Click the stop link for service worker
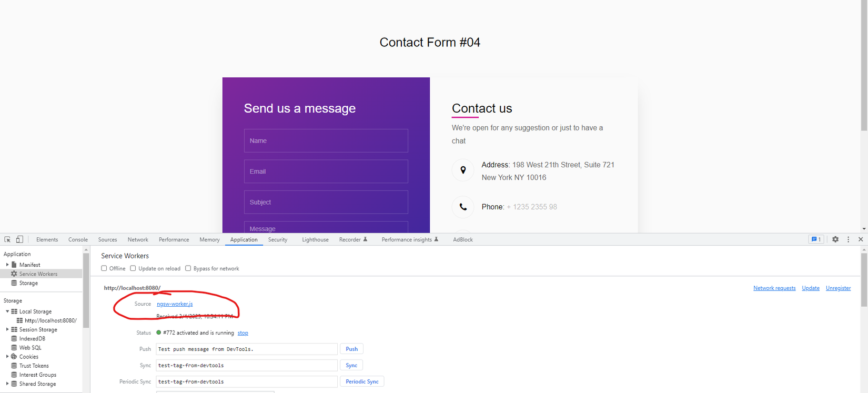The height and width of the screenshot is (393, 868). [x=243, y=332]
